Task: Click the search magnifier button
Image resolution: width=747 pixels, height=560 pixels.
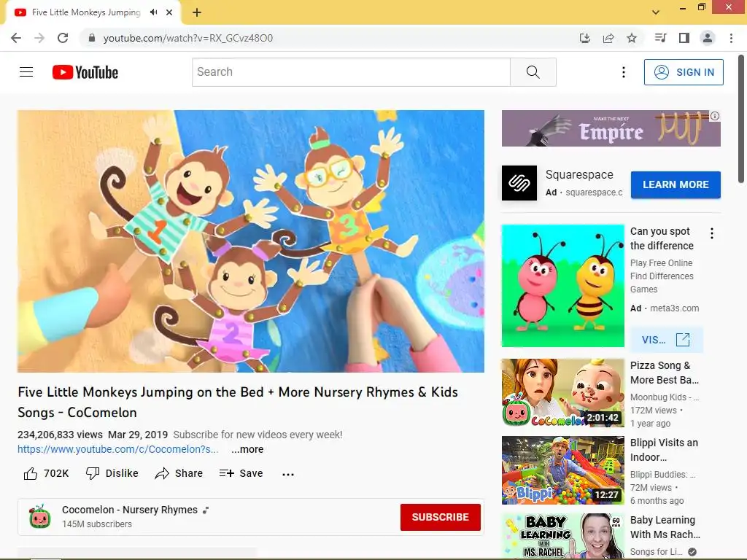Action: (x=533, y=72)
